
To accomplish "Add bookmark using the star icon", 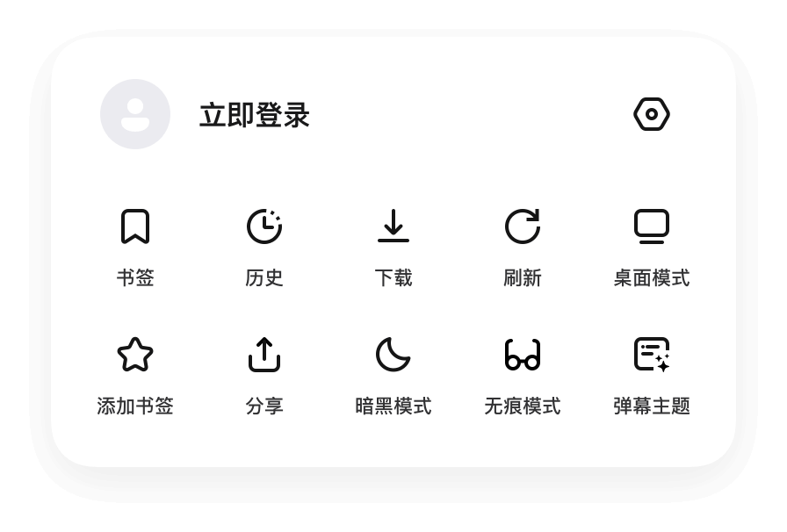I will pyautogui.click(x=135, y=355).
